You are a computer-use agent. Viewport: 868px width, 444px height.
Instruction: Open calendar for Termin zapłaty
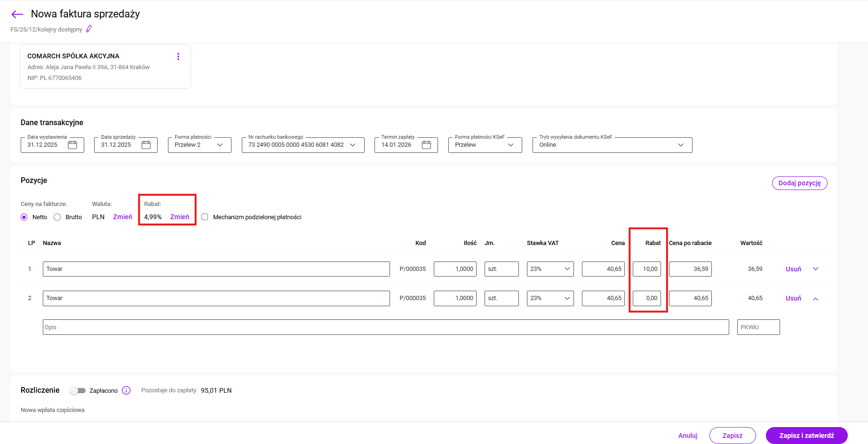(426, 145)
